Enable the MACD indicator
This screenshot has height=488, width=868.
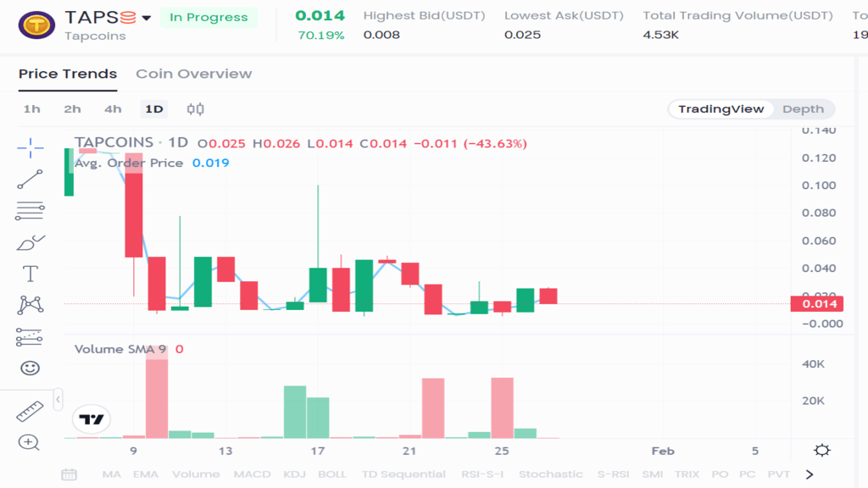pyautogui.click(x=252, y=474)
